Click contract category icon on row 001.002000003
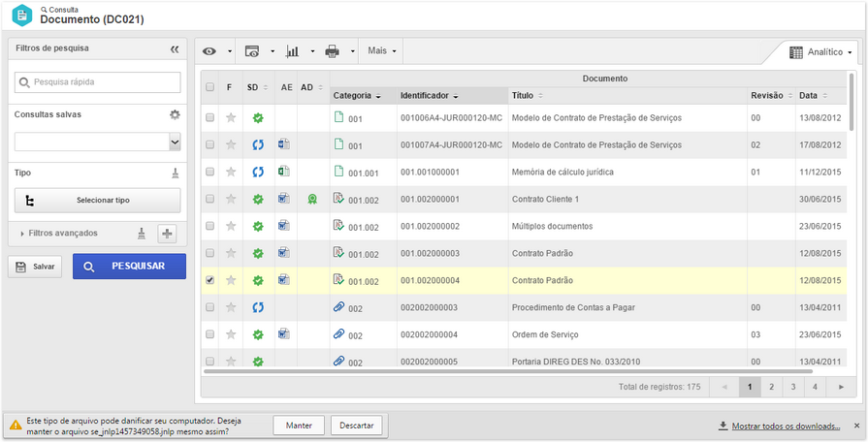This screenshot has width=868, height=442. click(x=338, y=253)
